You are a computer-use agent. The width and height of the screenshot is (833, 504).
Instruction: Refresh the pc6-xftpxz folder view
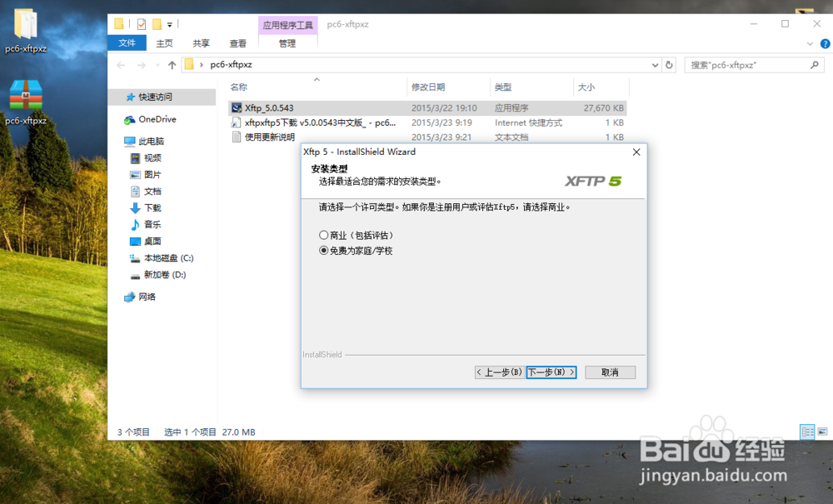[670, 65]
